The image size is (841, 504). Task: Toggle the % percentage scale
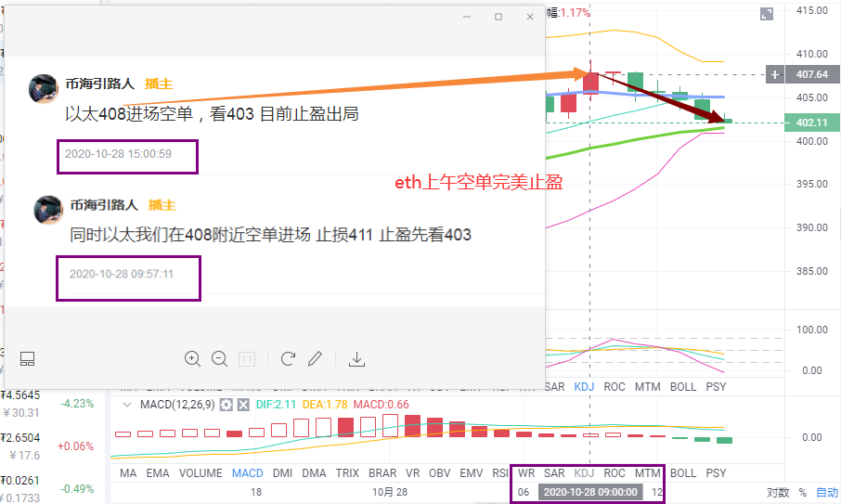803,492
